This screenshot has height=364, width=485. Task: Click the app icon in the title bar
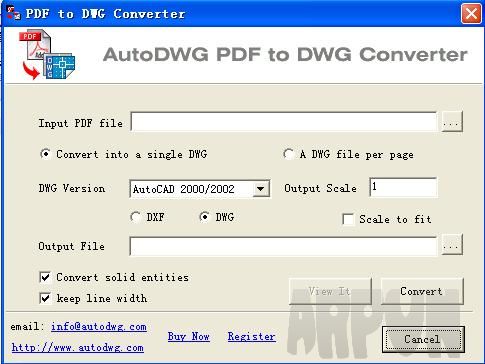point(13,13)
